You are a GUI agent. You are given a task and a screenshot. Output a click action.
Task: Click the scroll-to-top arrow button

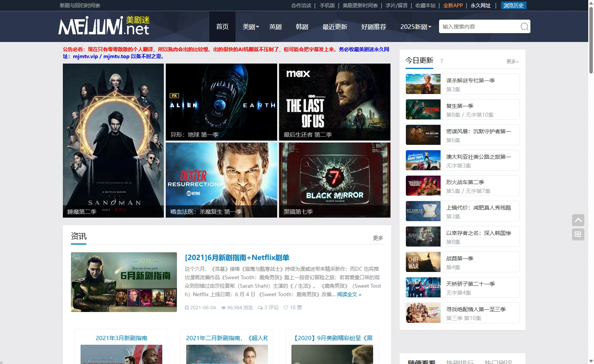click(x=578, y=220)
